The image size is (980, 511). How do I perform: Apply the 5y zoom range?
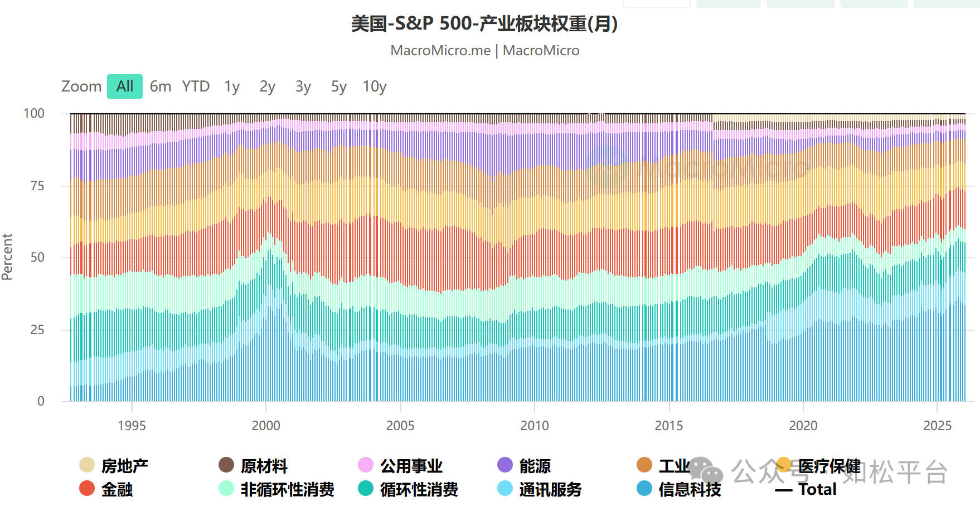pos(339,86)
